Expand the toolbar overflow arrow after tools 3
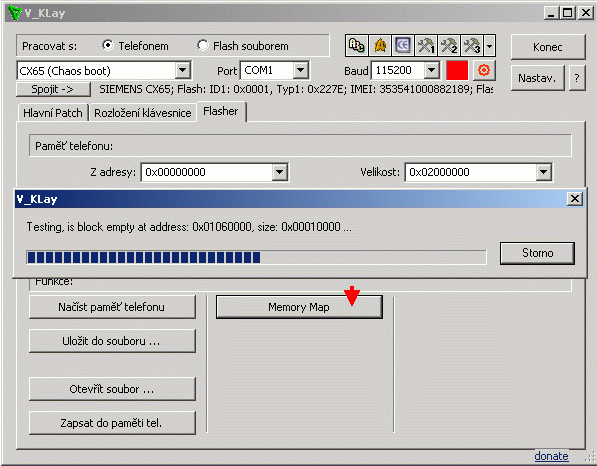 point(489,46)
